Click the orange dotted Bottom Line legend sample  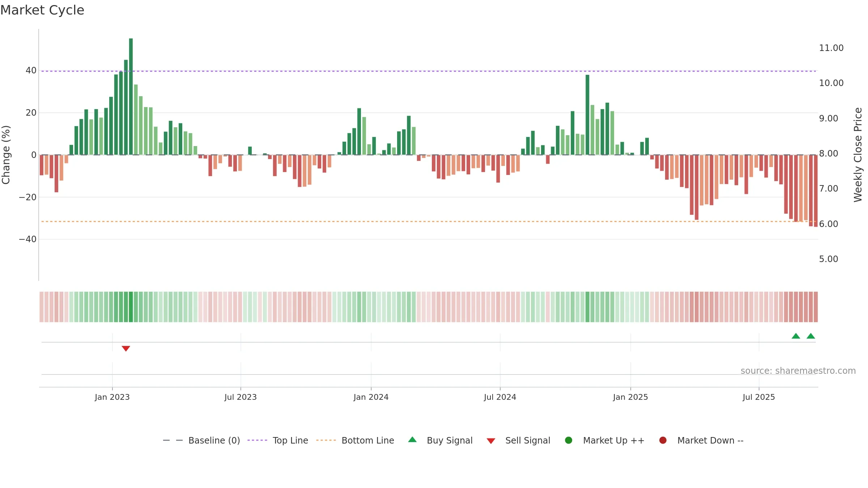(326, 440)
